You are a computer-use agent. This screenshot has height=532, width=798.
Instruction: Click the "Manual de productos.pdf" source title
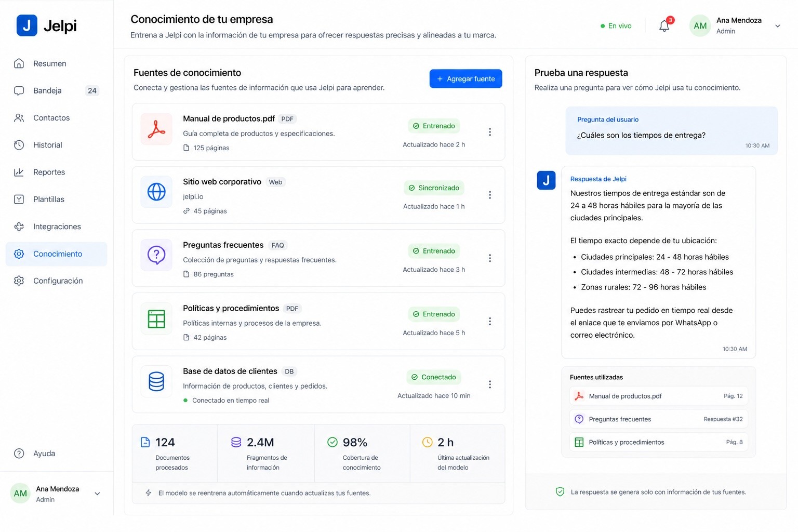(x=229, y=118)
